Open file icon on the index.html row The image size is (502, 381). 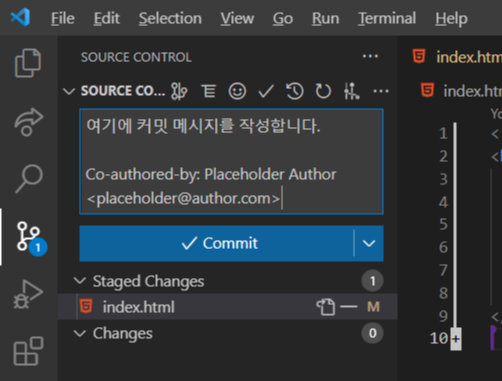click(326, 307)
